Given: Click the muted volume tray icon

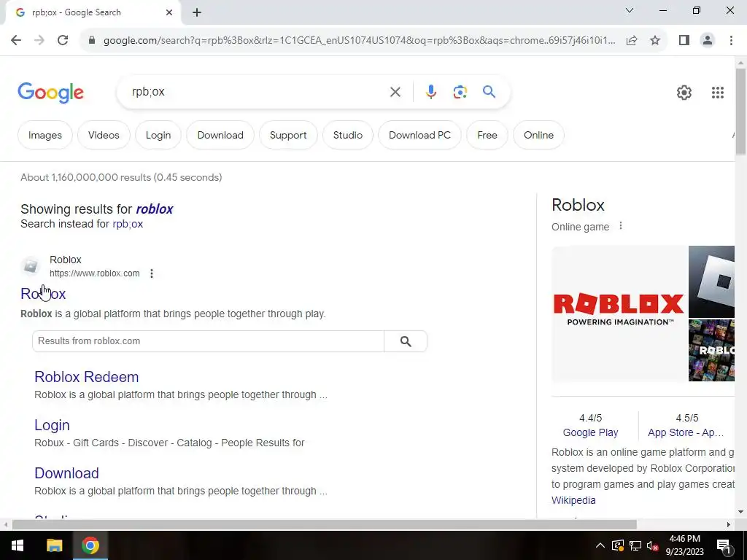Looking at the screenshot, I should tap(653, 545).
